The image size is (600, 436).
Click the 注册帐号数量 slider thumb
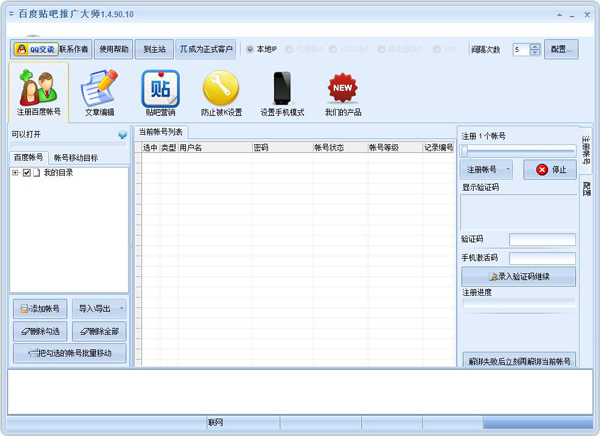tap(465, 151)
